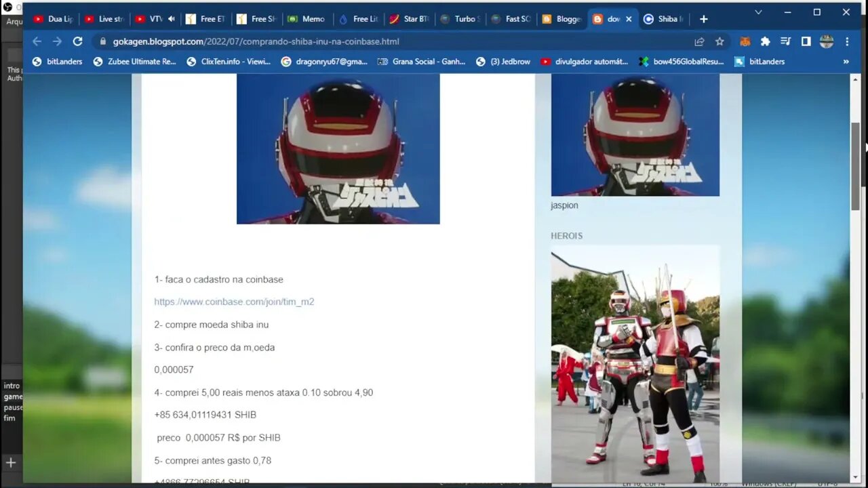Switch to the Shiba Inu tab
The width and height of the screenshot is (868, 488).
point(663,19)
